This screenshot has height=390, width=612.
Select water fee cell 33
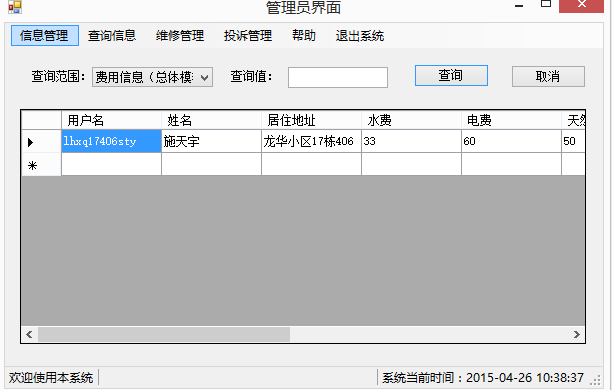(411, 141)
